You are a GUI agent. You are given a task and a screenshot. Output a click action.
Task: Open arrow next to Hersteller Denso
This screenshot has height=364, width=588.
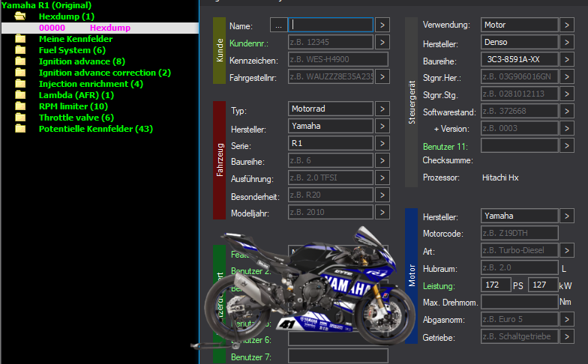(567, 42)
